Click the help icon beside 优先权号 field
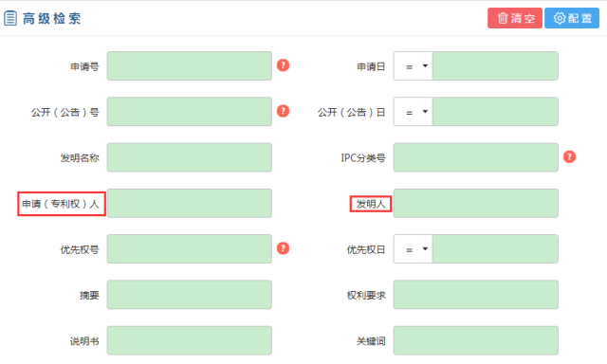607x364 pixels. point(283,248)
